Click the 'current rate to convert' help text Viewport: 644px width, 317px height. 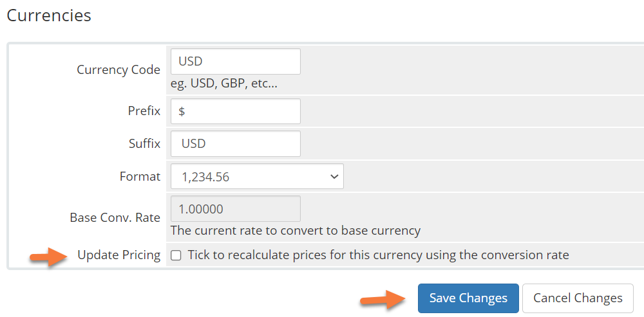coord(295,230)
